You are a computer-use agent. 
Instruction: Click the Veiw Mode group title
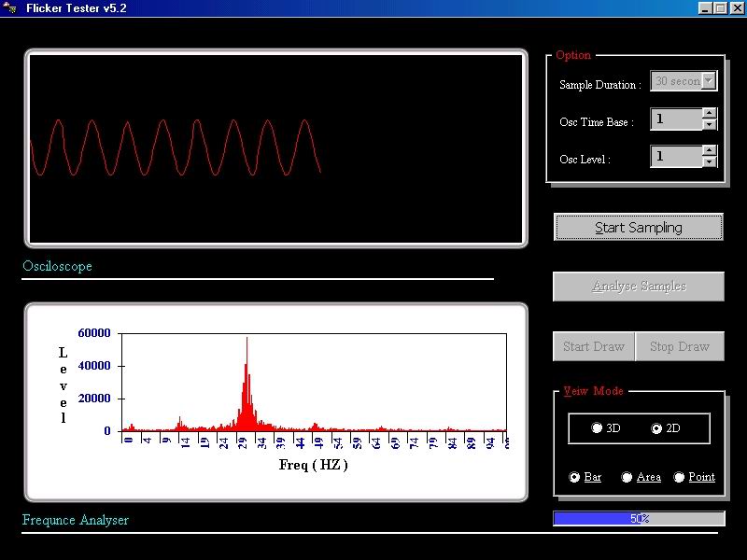(594, 391)
